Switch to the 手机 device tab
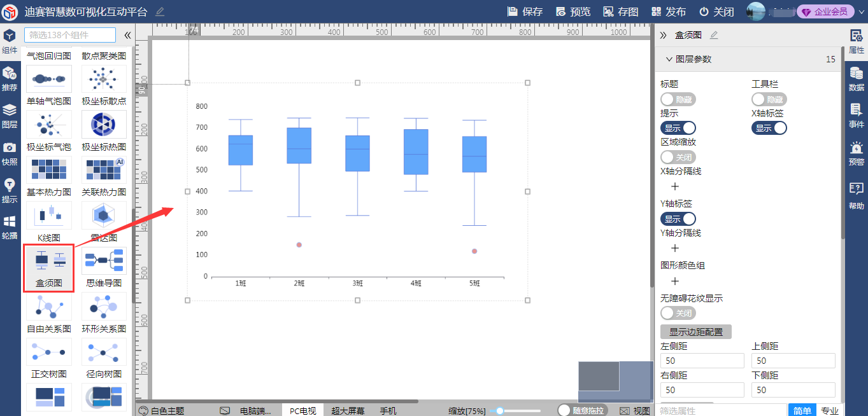Screen dimensions: 868x416 coord(388,411)
